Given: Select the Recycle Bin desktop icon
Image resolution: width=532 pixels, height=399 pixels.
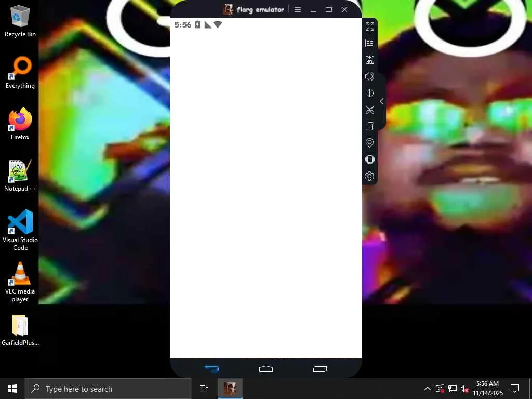Looking at the screenshot, I should tap(20, 21).
